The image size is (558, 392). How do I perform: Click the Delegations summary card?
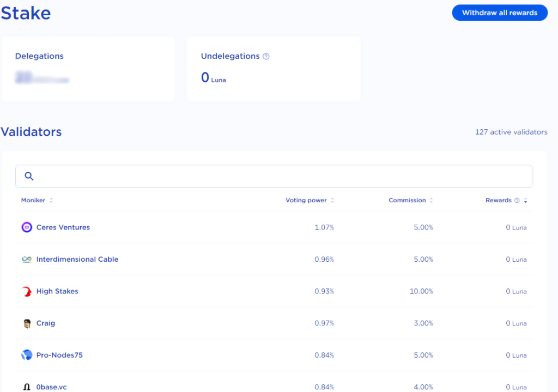pos(88,69)
